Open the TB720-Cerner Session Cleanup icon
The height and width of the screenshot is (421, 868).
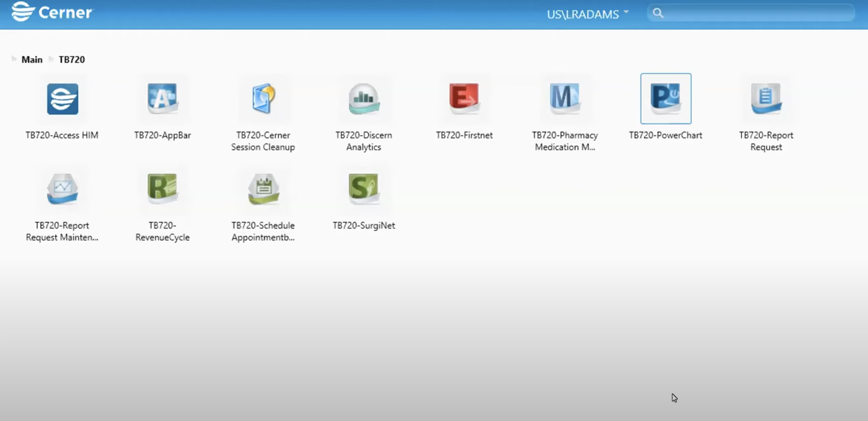pyautogui.click(x=263, y=99)
